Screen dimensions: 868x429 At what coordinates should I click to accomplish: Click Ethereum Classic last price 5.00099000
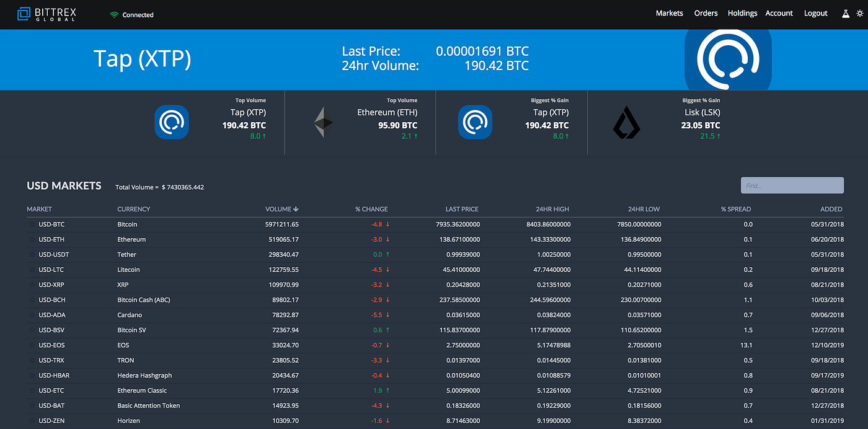(463, 391)
